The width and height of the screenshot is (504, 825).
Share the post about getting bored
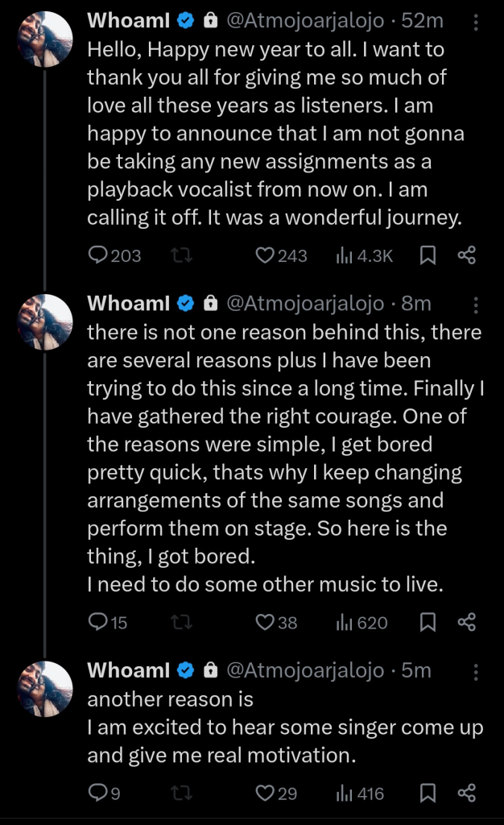467,622
